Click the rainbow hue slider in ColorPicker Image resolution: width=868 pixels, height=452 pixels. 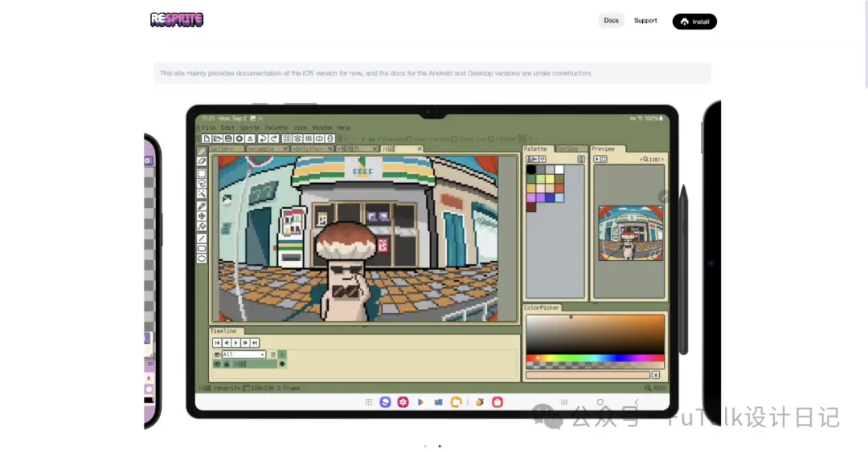click(x=595, y=358)
